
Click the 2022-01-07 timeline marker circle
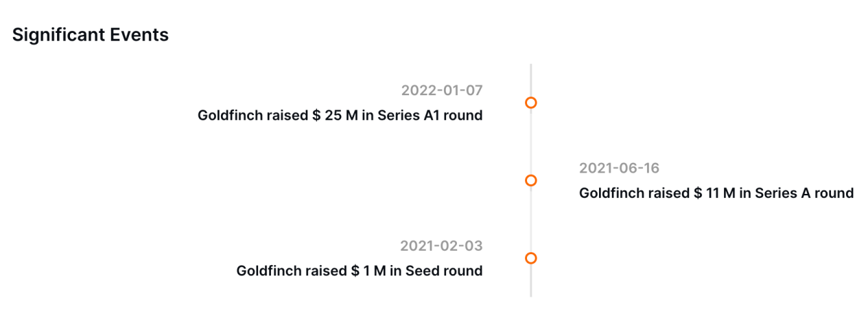coord(530,103)
